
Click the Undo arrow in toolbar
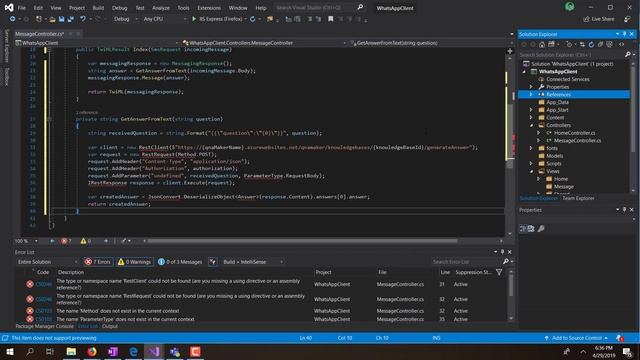(83, 19)
